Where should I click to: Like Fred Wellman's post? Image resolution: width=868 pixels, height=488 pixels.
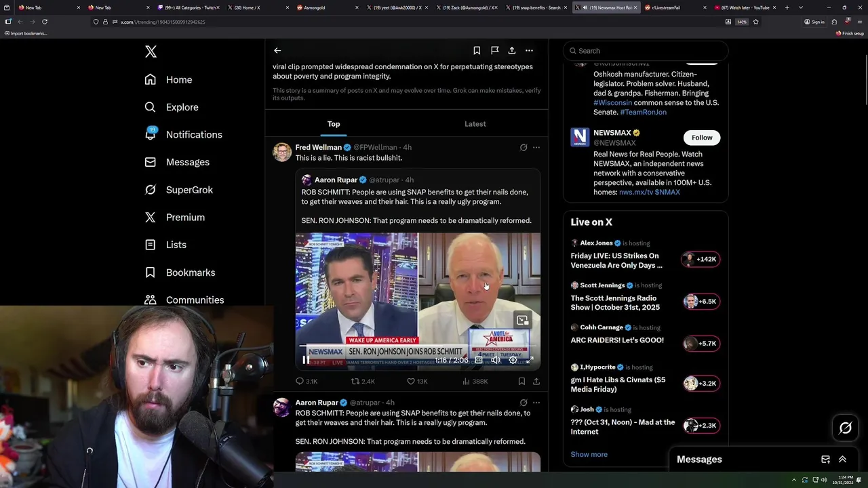pos(417,382)
